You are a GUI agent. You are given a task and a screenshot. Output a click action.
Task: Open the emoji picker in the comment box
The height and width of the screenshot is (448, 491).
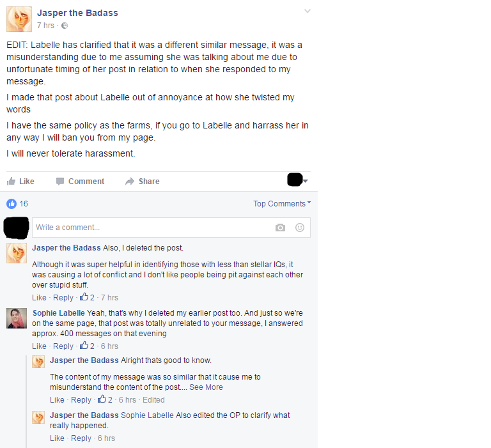click(300, 228)
